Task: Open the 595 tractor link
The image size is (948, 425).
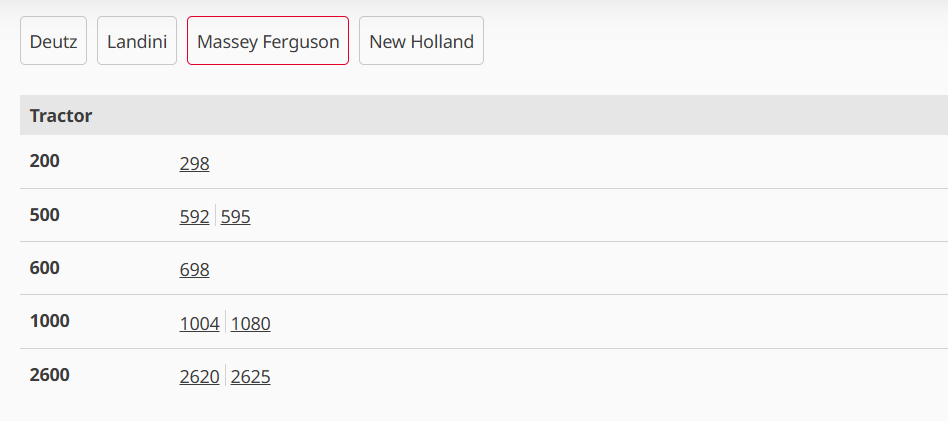Action: click(236, 216)
